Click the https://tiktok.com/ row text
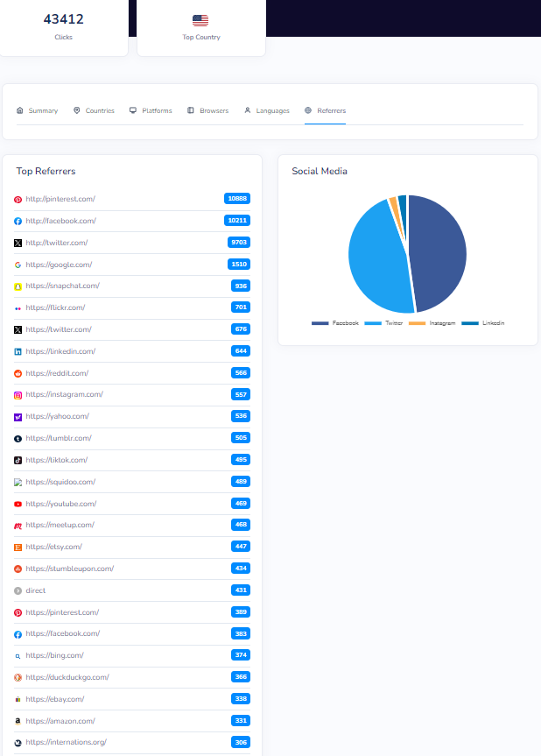 tap(57, 460)
